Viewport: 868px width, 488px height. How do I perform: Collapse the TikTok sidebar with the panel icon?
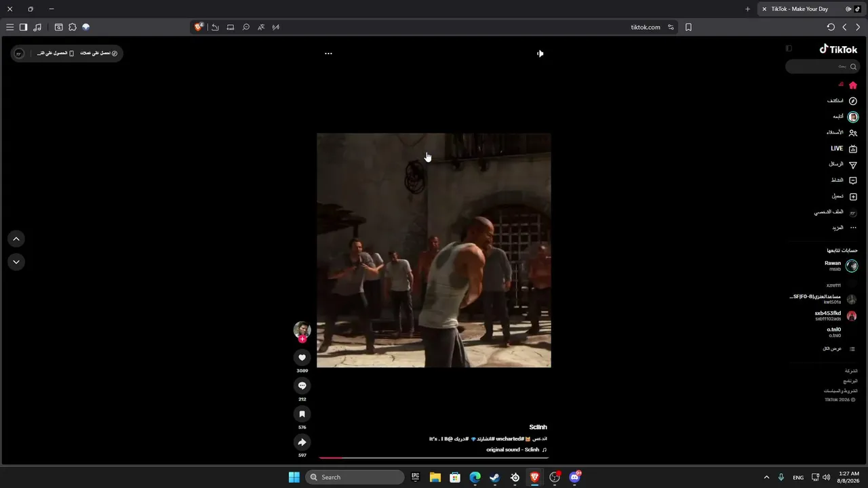[789, 49]
